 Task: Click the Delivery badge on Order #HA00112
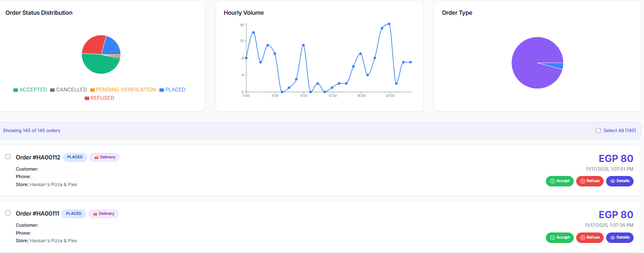coord(105,157)
